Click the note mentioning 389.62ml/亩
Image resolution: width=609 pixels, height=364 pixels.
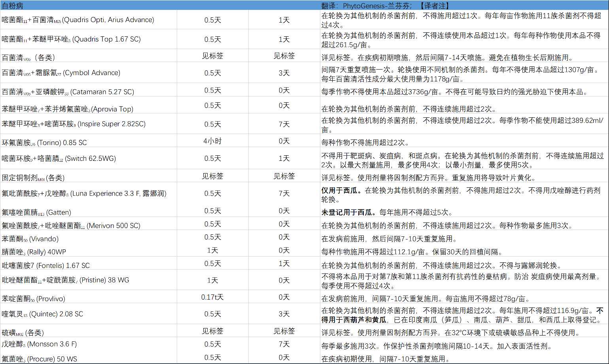point(464,124)
